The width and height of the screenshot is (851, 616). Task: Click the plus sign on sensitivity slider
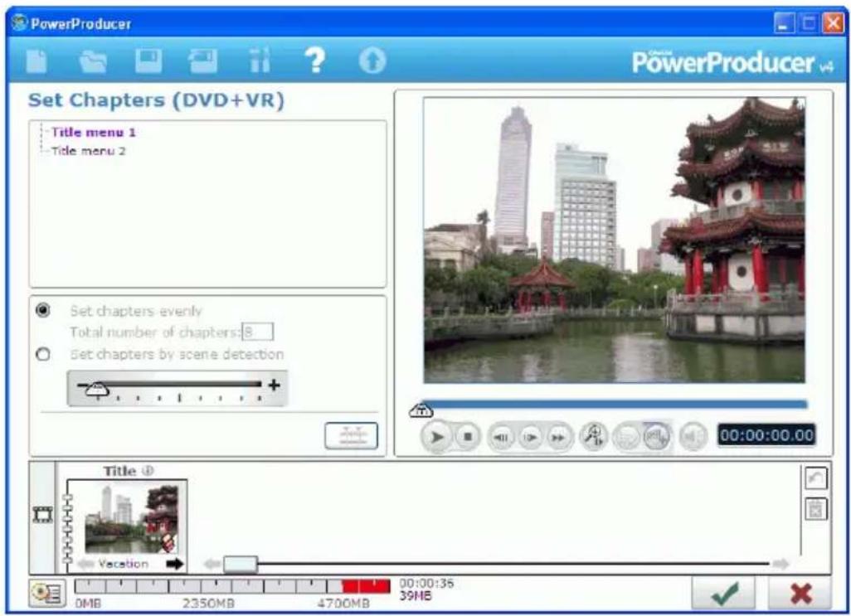pyautogui.click(x=274, y=385)
